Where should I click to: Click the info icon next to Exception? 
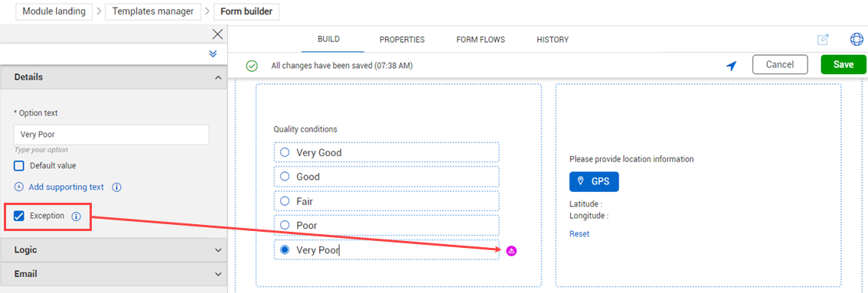coord(77,216)
